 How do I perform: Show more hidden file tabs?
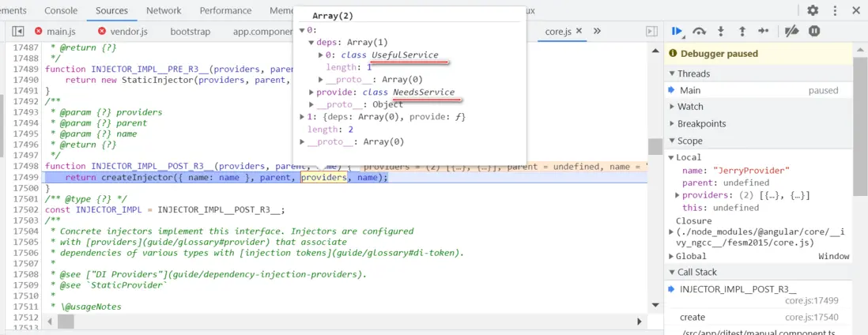coord(597,31)
